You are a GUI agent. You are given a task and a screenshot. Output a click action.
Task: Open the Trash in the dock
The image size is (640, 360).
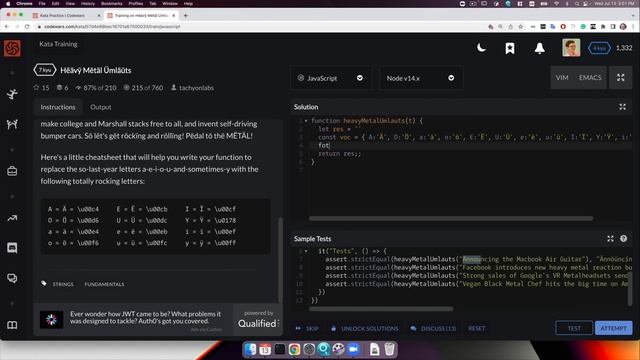[389, 349]
